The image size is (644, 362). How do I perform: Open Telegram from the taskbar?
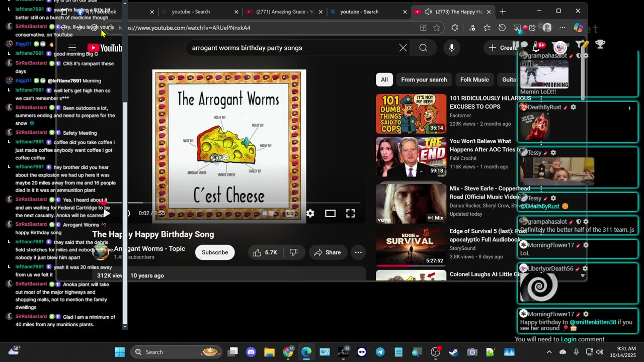click(x=380, y=352)
